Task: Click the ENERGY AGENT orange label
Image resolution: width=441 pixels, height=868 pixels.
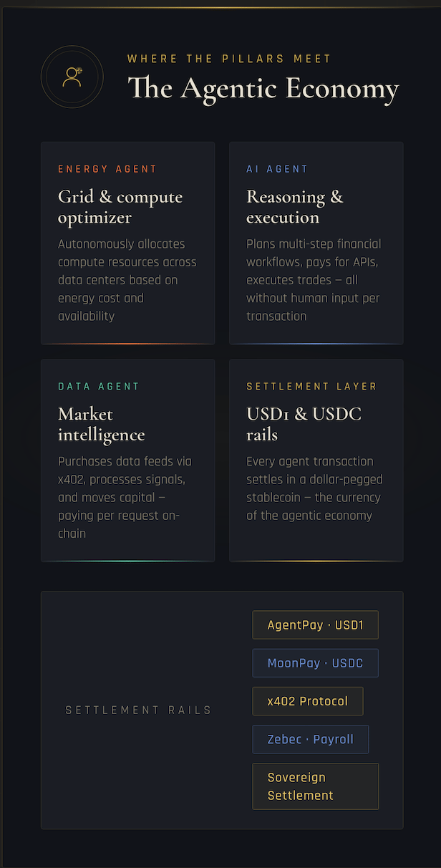Action: pos(107,169)
